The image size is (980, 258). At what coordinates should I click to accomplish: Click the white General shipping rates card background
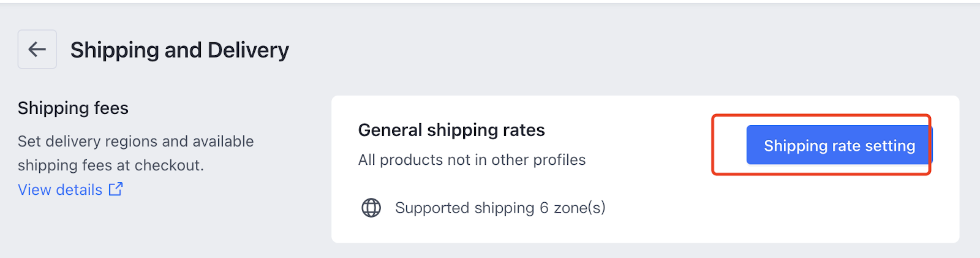pyautogui.click(x=645, y=169)
